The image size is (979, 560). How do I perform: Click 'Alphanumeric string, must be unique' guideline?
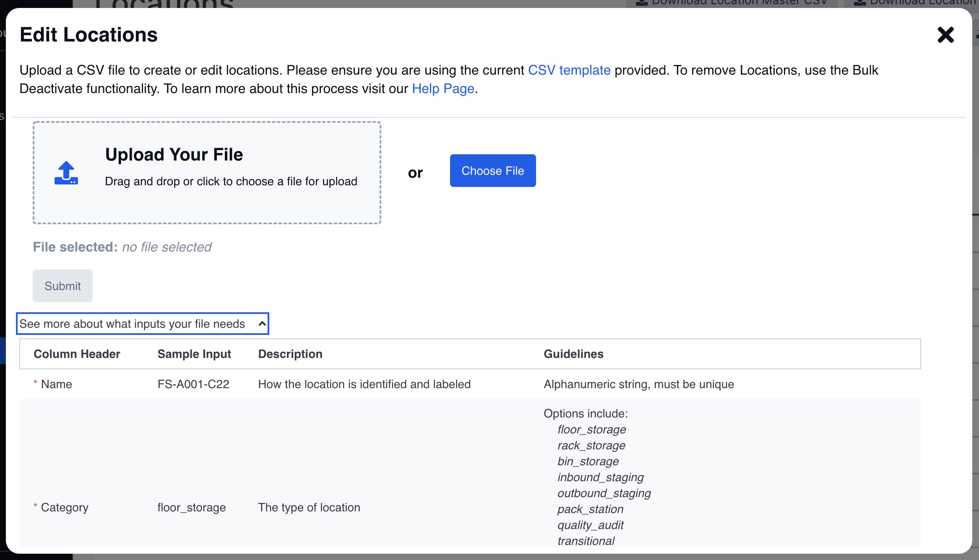[x=639, y=384]
